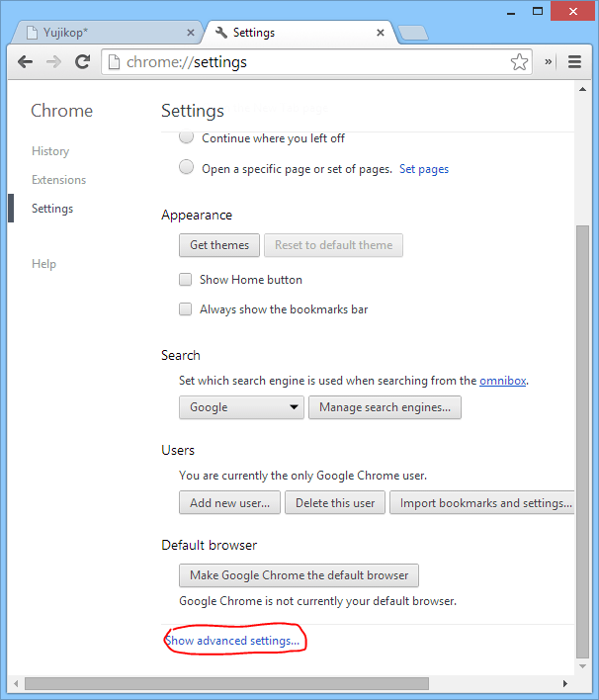
Task: Open the omnibox link
Action: (x=502, y=381)
